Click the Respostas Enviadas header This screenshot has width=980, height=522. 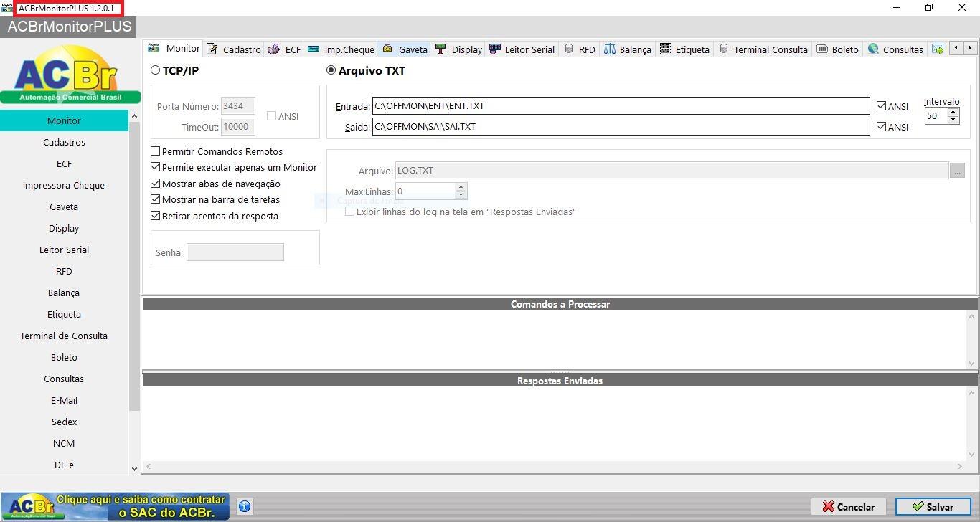560,381
